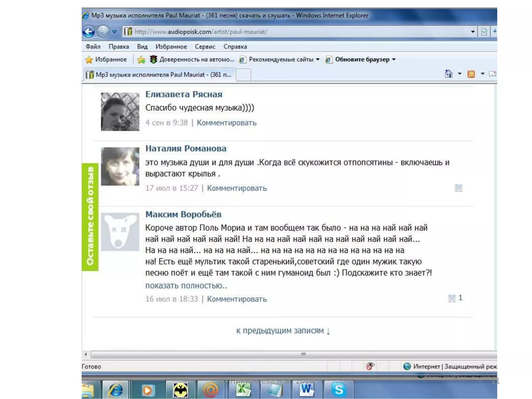Open the Справка menu
Image resolution: width=532 pixels, height=399 pixels.
(235, 46)
